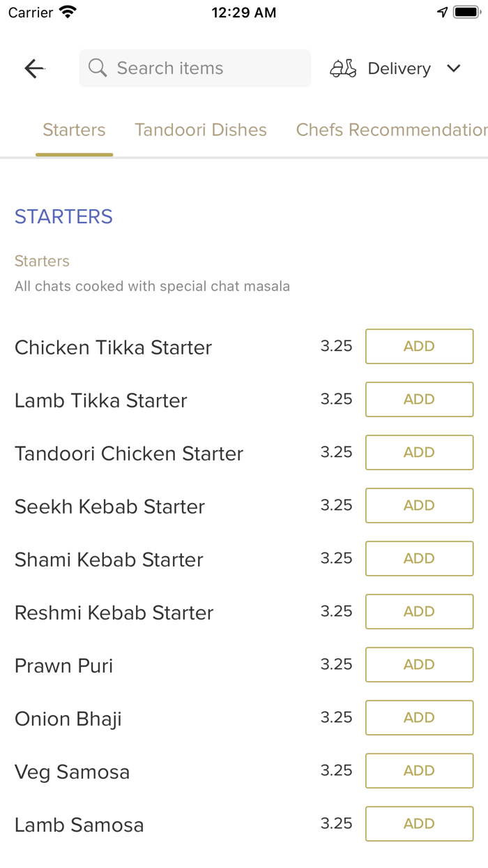Add Seekh Kebab Starter to basket
Viewport: 488px width, 868px height.
click(419, 506)
